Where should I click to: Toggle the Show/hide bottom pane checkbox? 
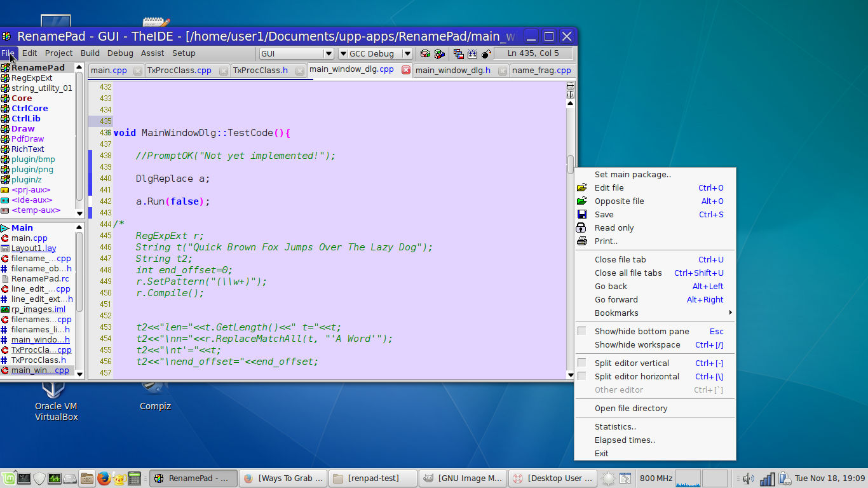[581, 332]
